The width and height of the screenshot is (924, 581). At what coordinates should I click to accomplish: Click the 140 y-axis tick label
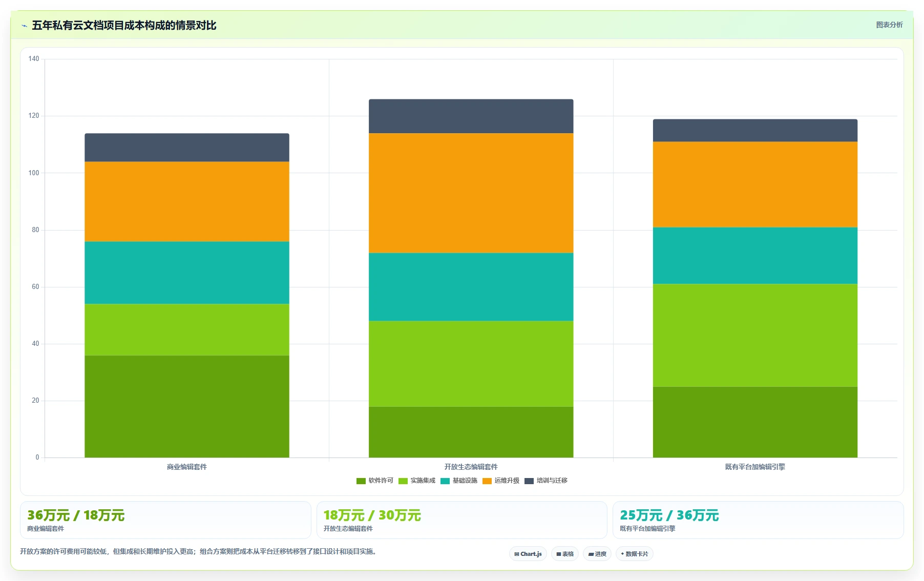34,59
